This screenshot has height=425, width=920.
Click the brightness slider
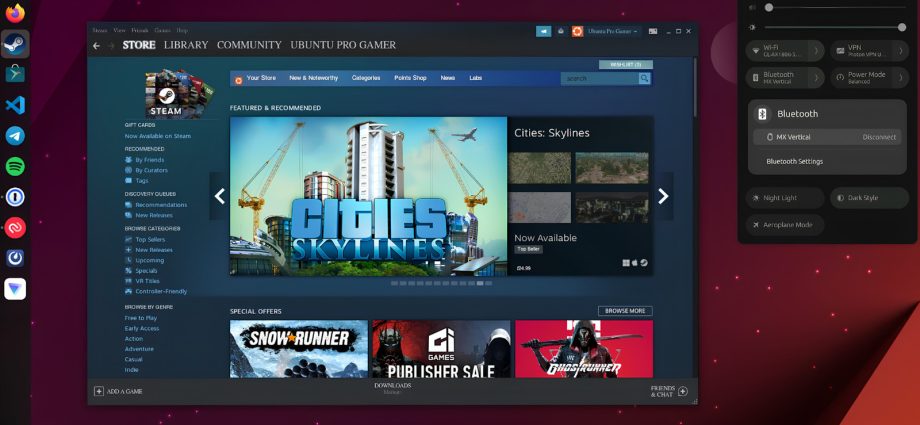pyautogui.click(x=835, y=28)
